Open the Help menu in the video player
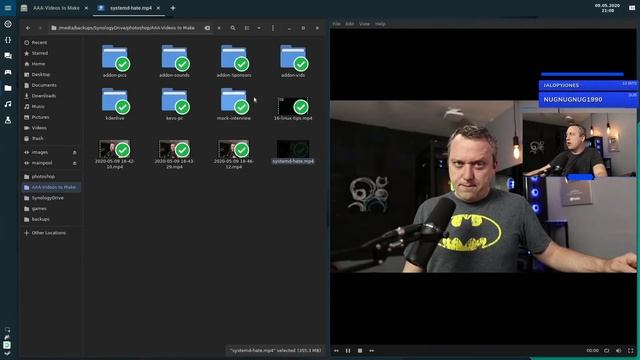 pyautogui.click(x=380, y=24)
